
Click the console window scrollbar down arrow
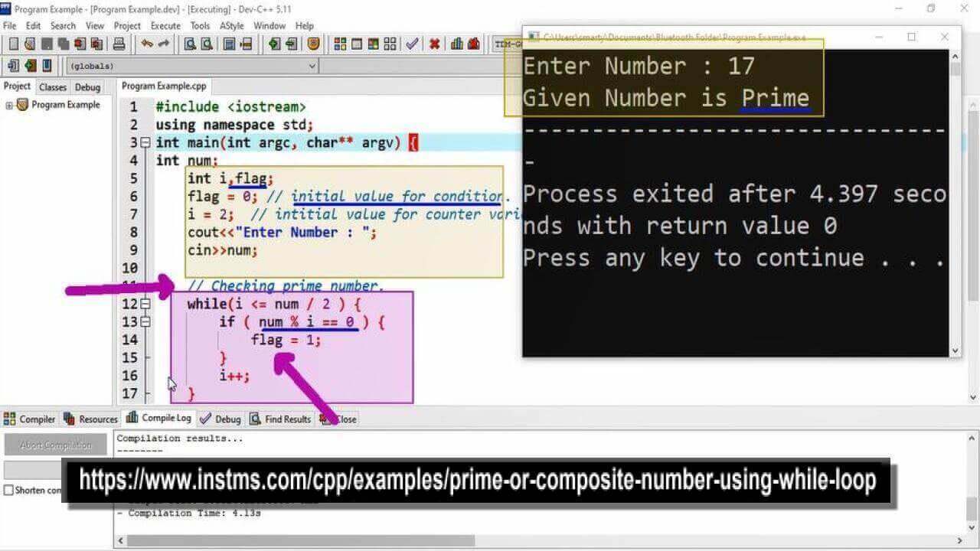[x=955, y=350]
